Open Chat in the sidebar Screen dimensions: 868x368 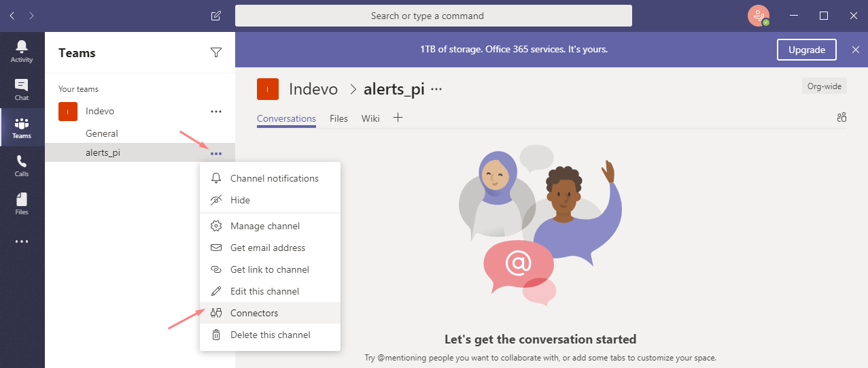point(22,89)
